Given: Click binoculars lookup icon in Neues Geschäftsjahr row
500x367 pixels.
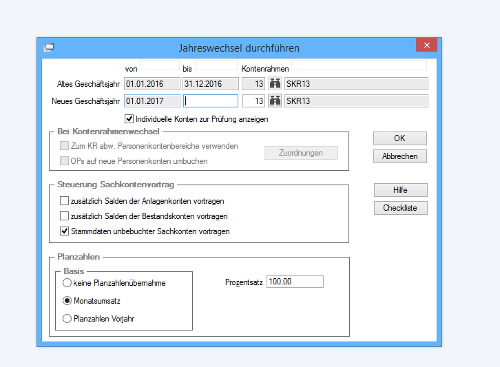Looking at the screenshot, I should pos(275,101).
